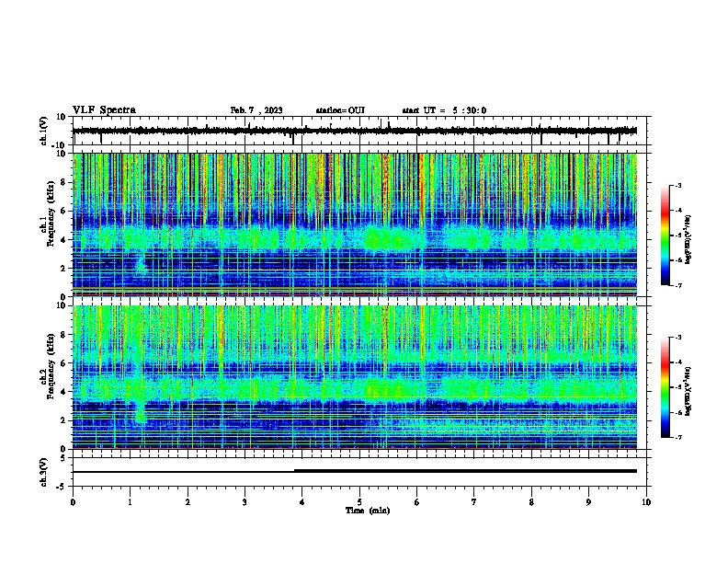Click the "6" kHz tick on ch.2 spectrogram axis
Image resolution: width=728 pixels, height=563 pixels.
63,362
